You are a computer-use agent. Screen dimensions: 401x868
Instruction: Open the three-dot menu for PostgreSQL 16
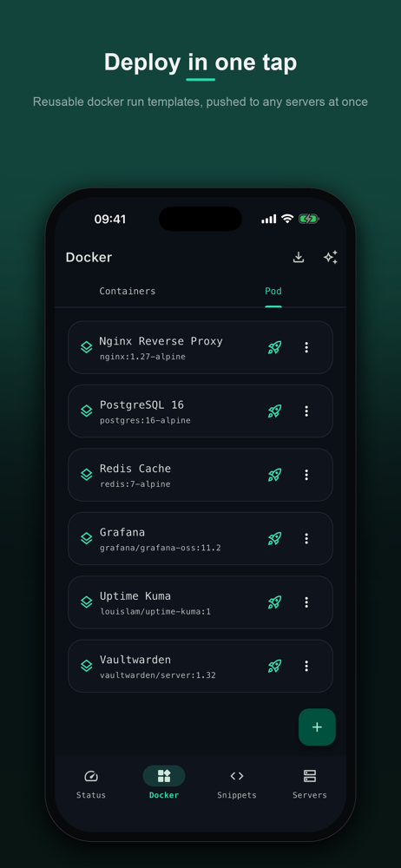click(306, 411)
